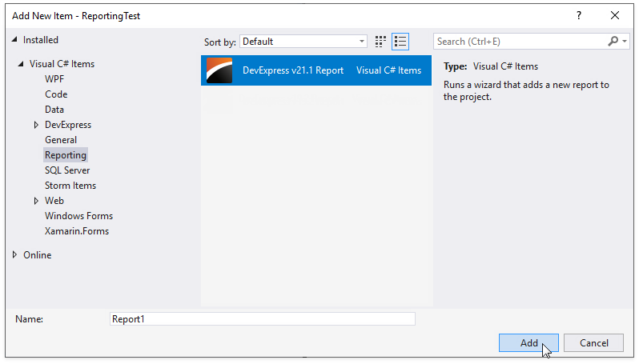639x364 pixels.
Task: Select the Xamarin.Forms category
Action: 77,231
